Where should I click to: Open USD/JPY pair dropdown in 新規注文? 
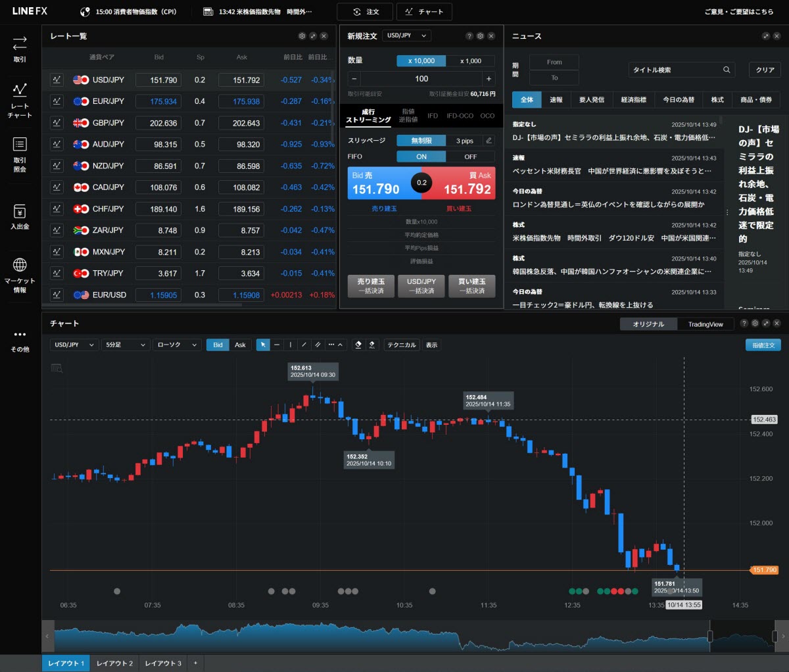tap(407, 36)
